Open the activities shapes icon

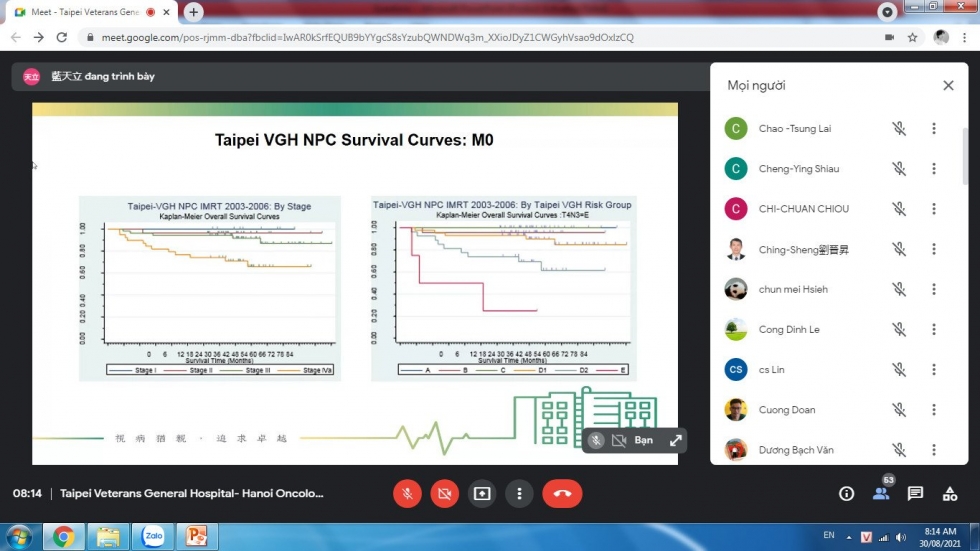click(x=949, y=493)
